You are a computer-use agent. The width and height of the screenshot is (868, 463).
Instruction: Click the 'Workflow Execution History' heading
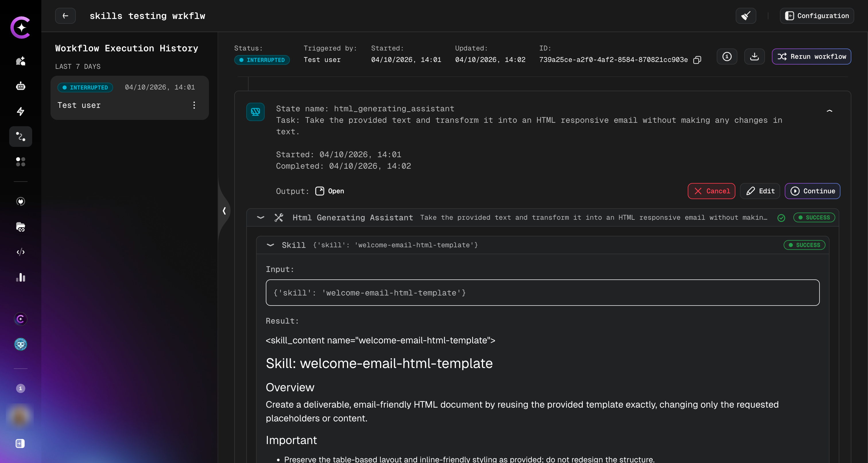point(126,48)
